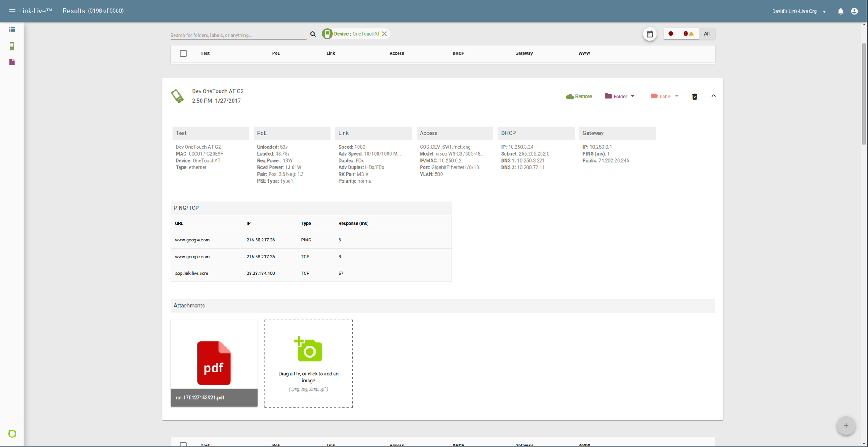Viewport: 868px width, 447px height.
Task: Click the results list icon in sidebar
Action: (12, 29)
